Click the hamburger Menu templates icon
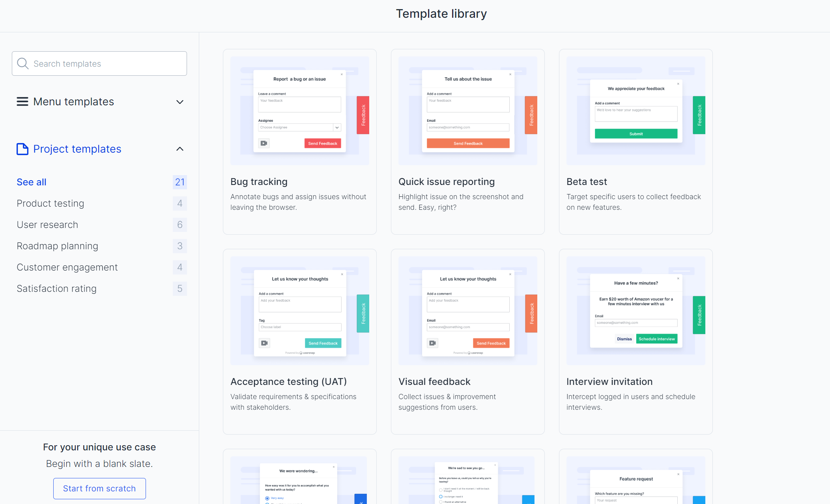The width and height of the screenshot is (830, 504). [x=22, y=102]
